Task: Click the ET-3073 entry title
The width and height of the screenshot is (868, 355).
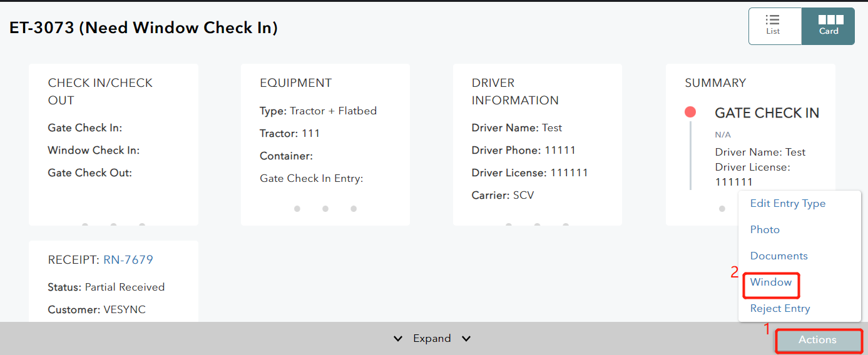Action: (143, 28)
